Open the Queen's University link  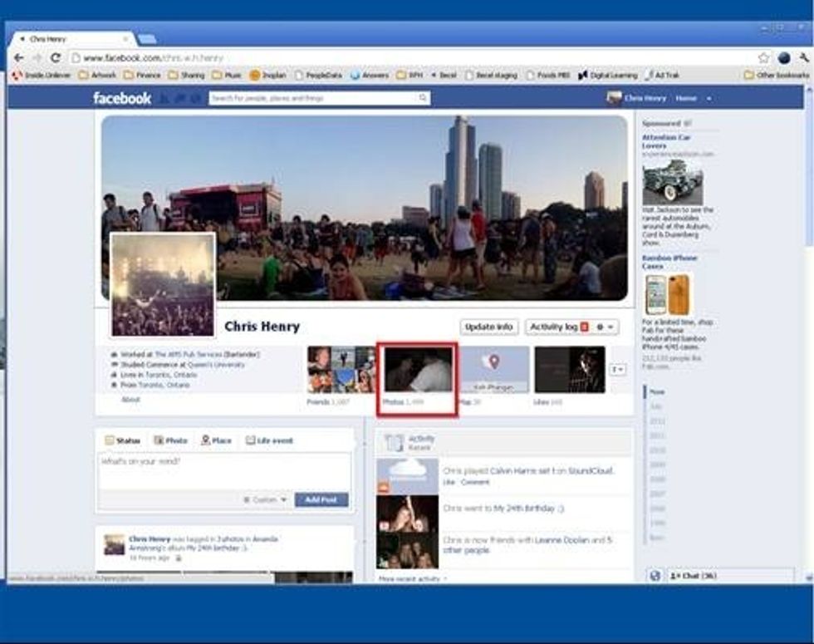[x=215, y=365]
